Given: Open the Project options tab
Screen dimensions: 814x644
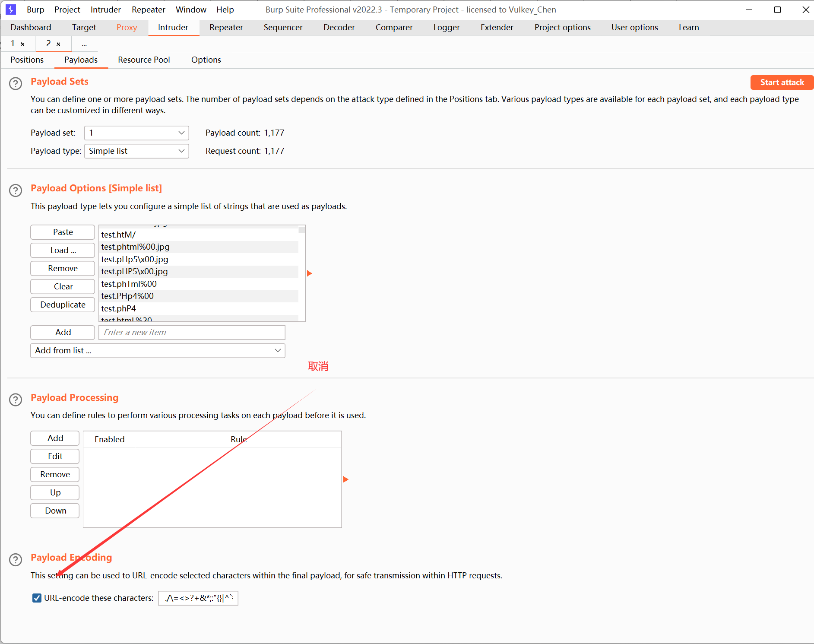Looking at the screenshot, I should tap(563, 27).
